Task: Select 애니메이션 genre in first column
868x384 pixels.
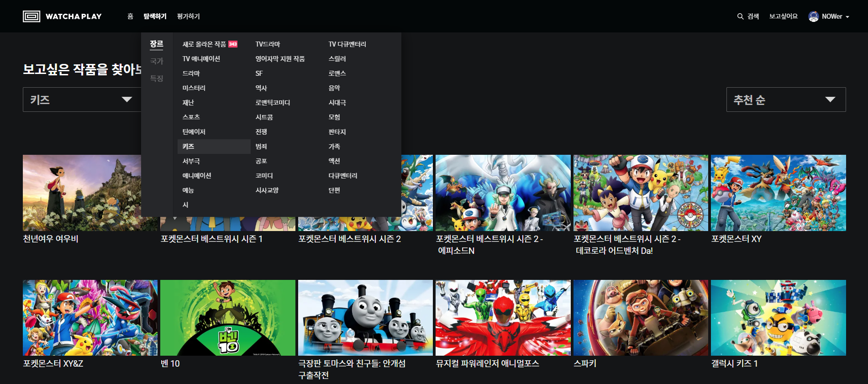Action: pyautogui.click(x=197, y=176)
